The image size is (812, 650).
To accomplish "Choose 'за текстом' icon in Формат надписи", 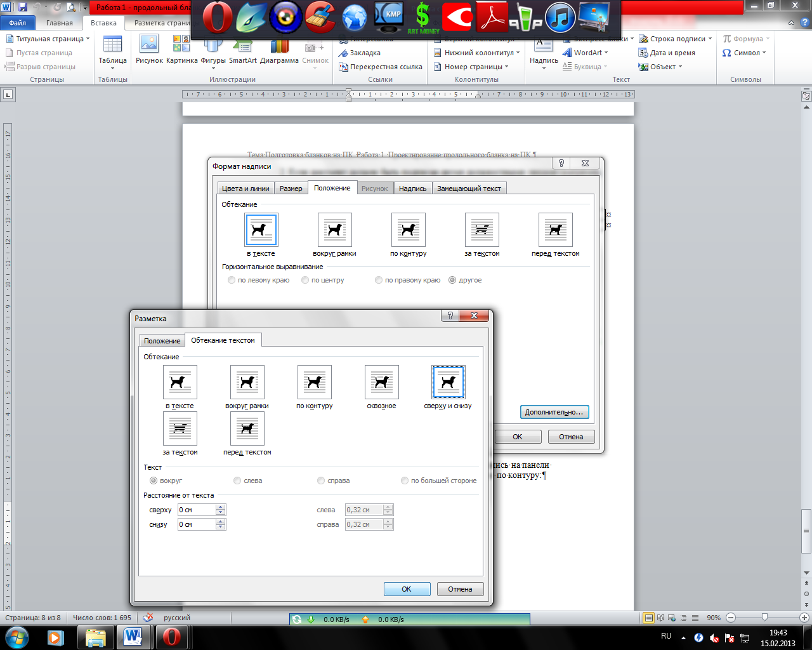I will pyautogui.click(x=482, y=230).
